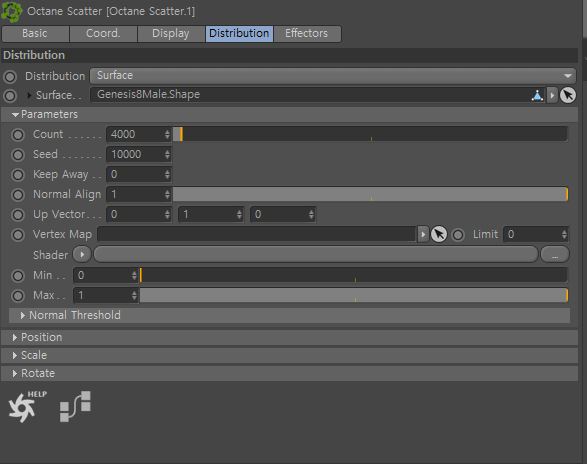
Task: Click the Count value field 4000
Action: tap(139, 134)
